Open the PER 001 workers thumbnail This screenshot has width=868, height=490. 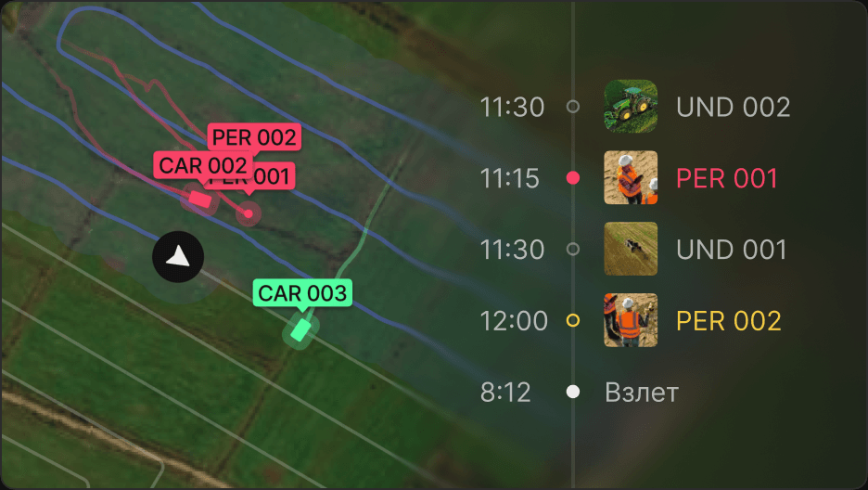tap(631, 178)
